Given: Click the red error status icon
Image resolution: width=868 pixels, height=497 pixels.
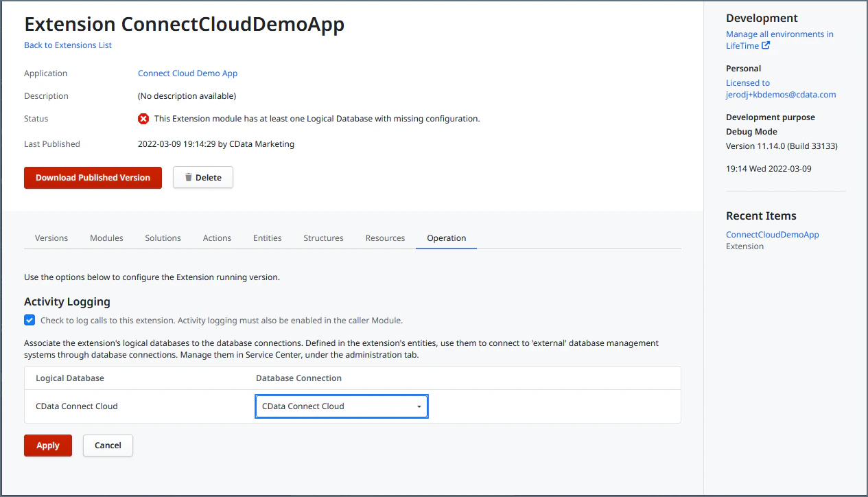Looking at the screenshot, I should (x=143, y=119).
